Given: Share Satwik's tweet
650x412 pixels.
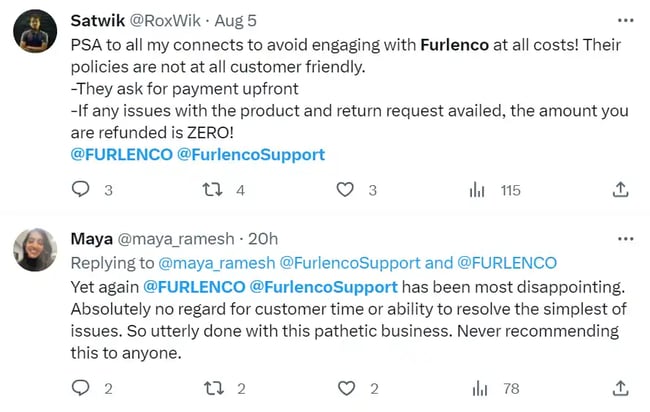Looking at the screenshot, I should coord(620,189).
